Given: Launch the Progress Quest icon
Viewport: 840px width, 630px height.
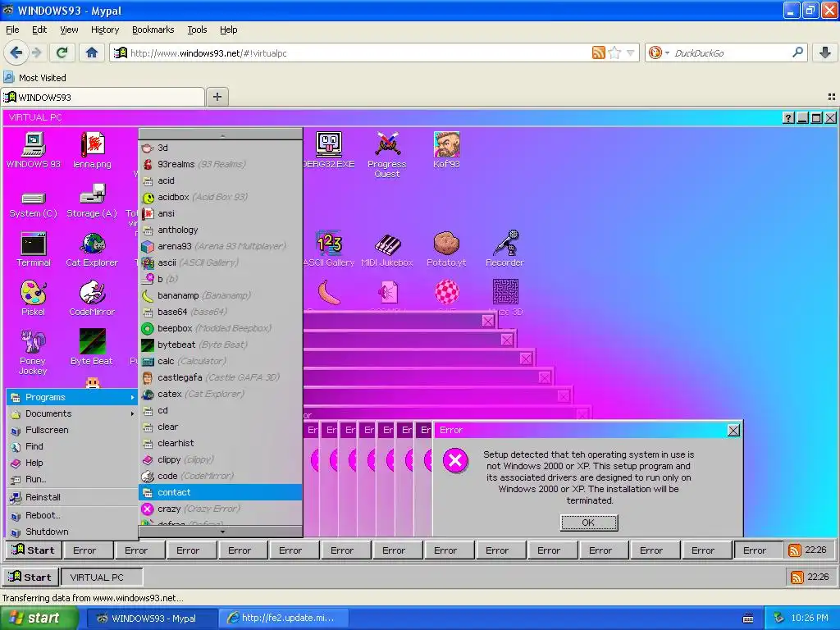Looking at the screenshot, I should tap(387, 154).
